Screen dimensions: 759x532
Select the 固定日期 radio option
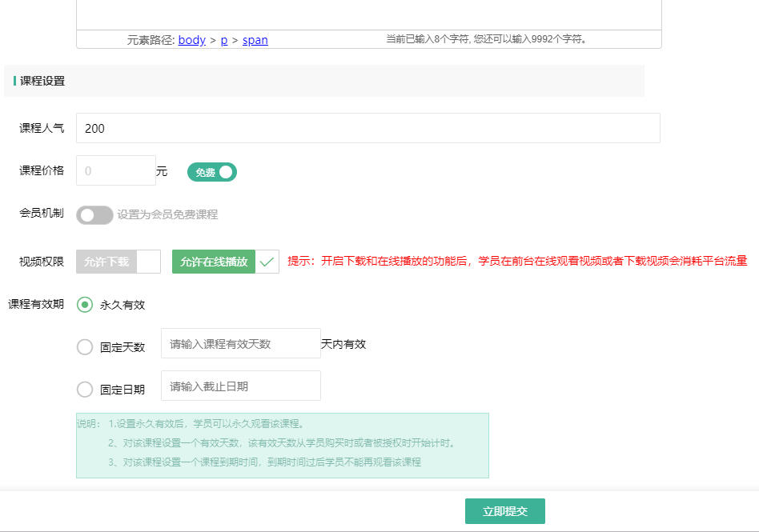click(85, 390)
